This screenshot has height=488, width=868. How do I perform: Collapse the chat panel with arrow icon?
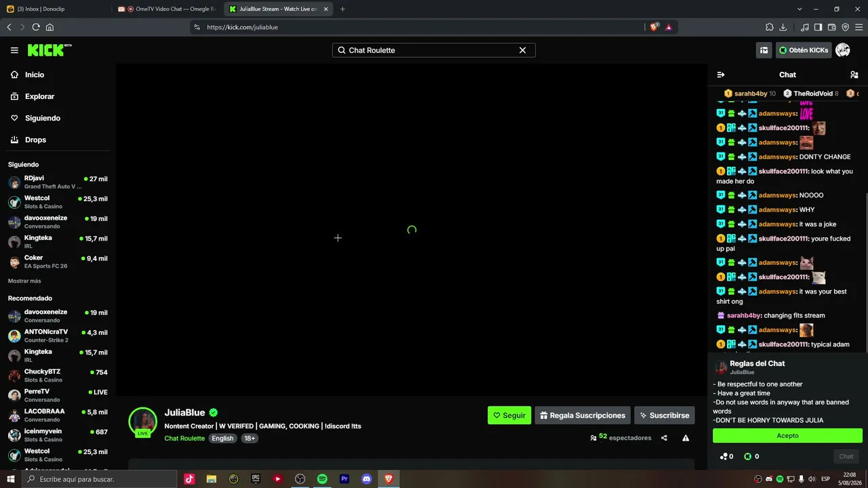pos(721,75)
